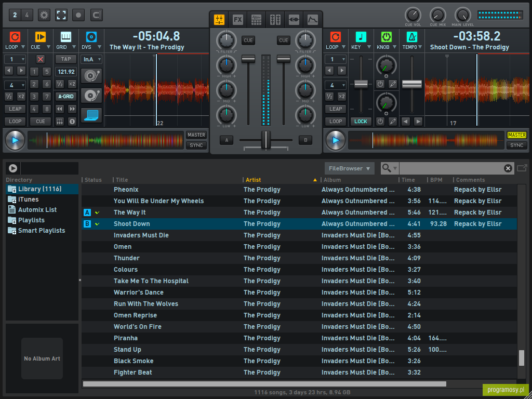Adjust left channel volume fader

coord(248,59)
